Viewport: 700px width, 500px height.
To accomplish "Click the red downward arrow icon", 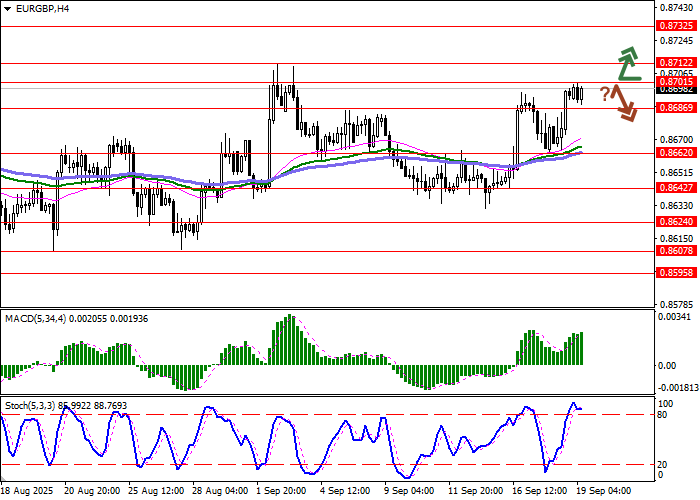I will [625, 102].
